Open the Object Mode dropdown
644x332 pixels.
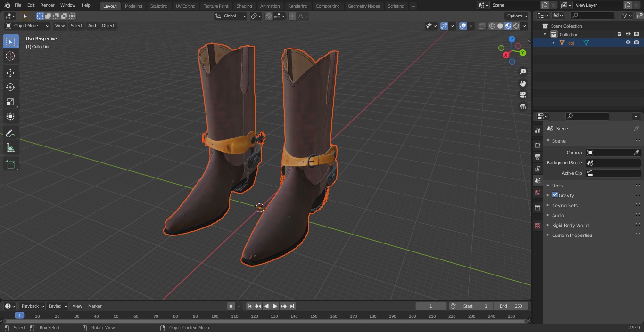pyautogui.click(x=27, y=26)
